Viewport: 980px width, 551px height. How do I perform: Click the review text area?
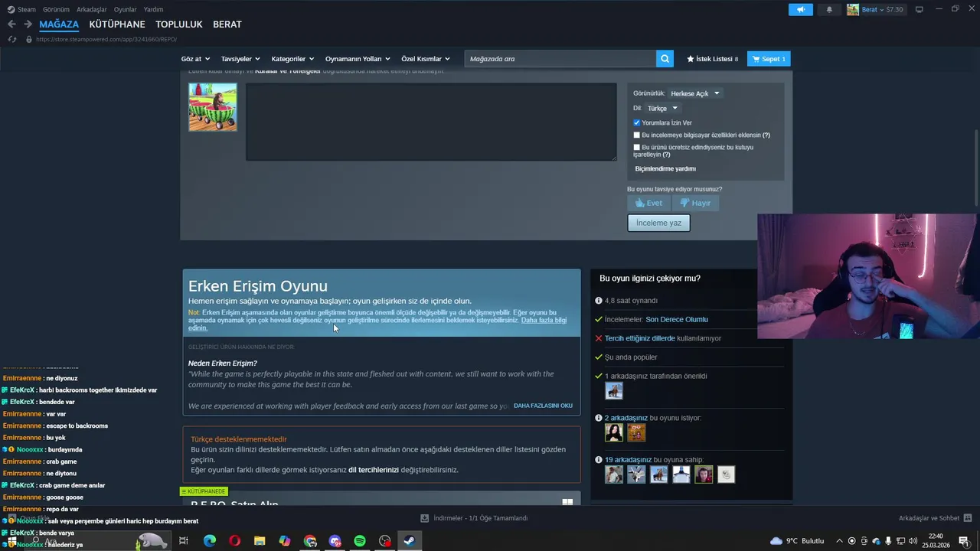431,122
